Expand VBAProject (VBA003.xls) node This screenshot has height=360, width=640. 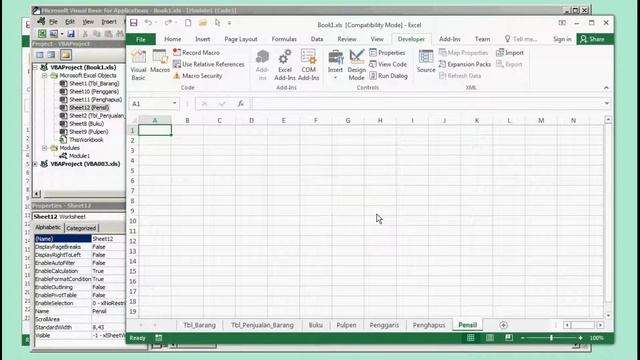pyautogui.click(x=36, y=164)
